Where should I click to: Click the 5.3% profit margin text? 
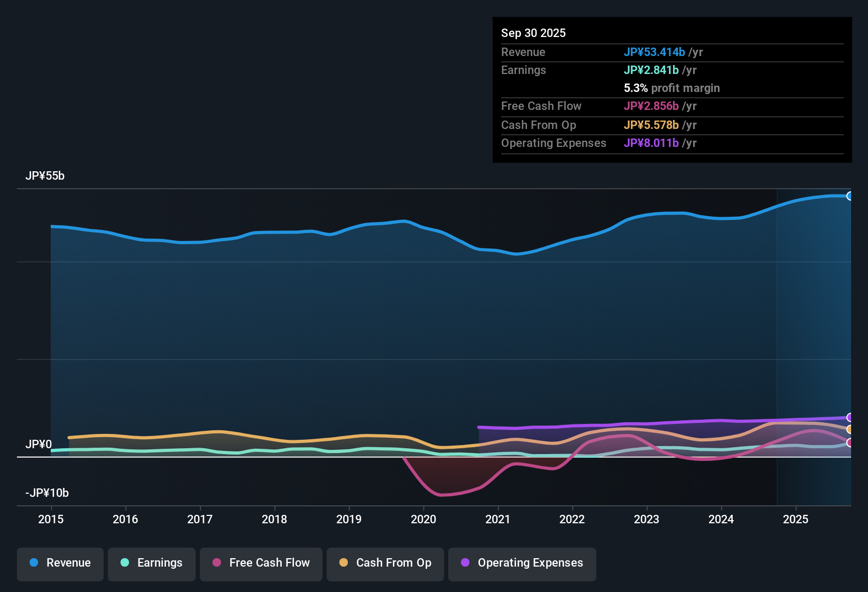click(672, 88)
